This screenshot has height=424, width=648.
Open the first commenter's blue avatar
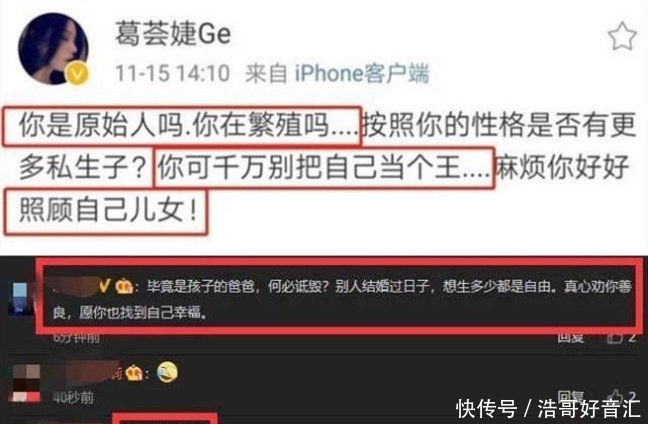click(19, 298)
